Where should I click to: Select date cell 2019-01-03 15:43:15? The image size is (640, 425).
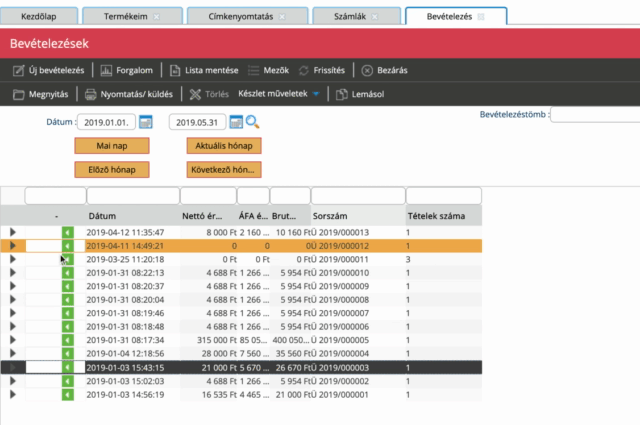click(x=125, y=367)
